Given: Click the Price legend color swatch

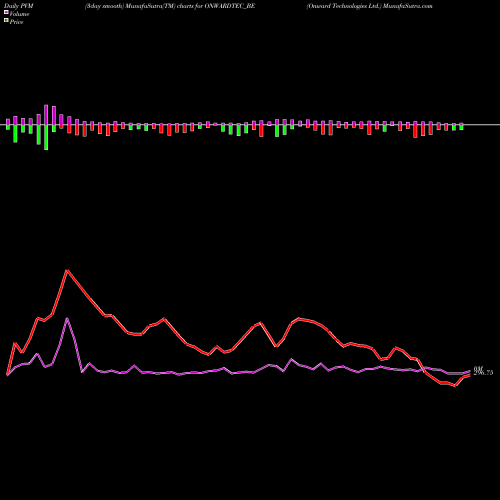Looking at the screenshot, I should tap(6, 21).
